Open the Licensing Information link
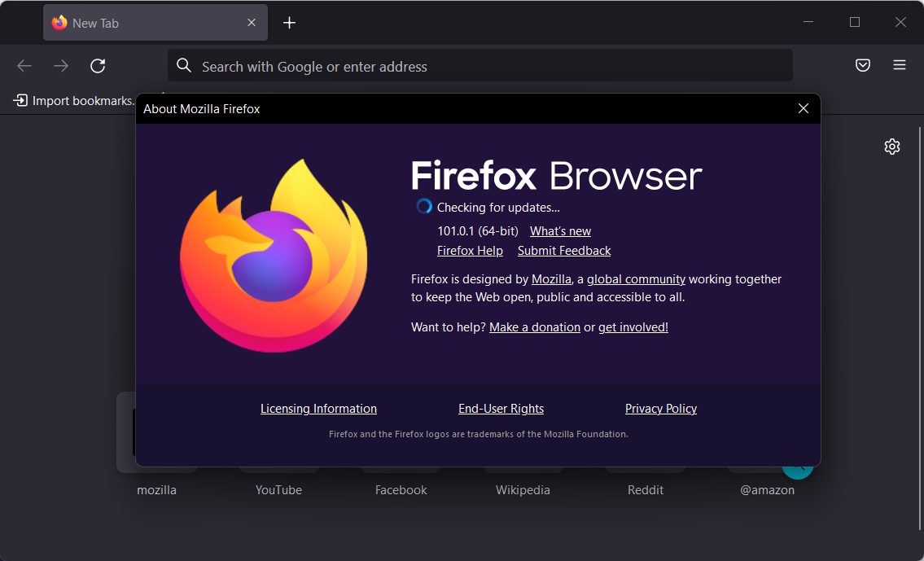This screenshot has width=924, height=561. (318, 409)
